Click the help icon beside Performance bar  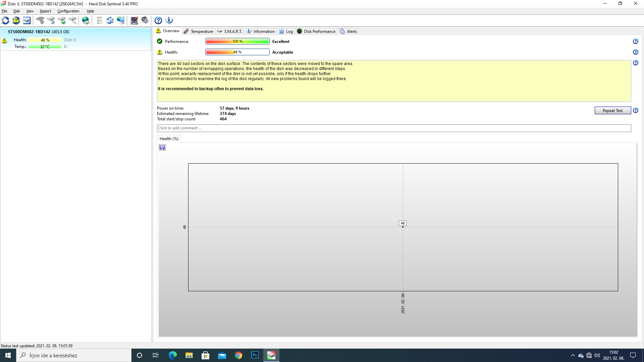click(x=636, y=41)
